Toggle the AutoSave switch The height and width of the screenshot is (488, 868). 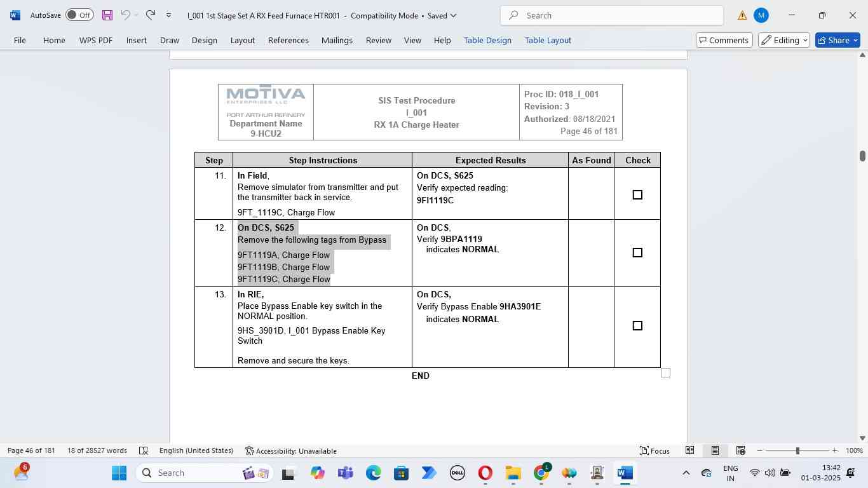coord(79,15)
